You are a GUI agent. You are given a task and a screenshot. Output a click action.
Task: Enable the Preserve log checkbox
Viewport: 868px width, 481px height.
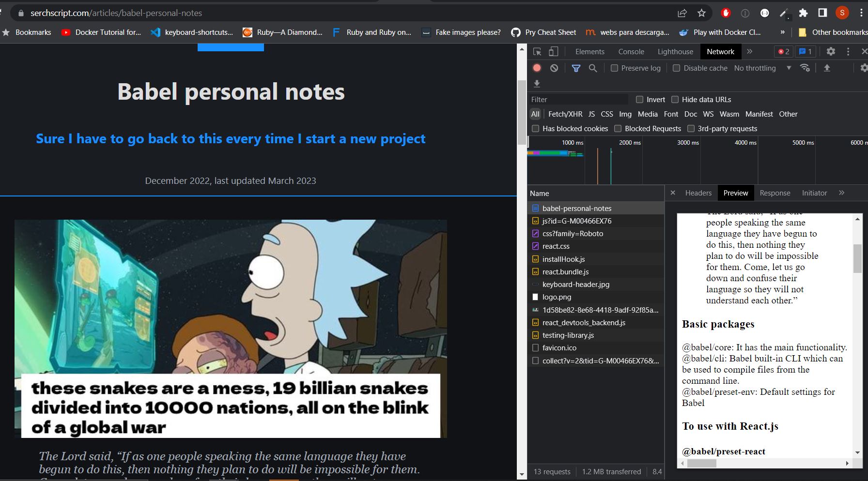614,68
